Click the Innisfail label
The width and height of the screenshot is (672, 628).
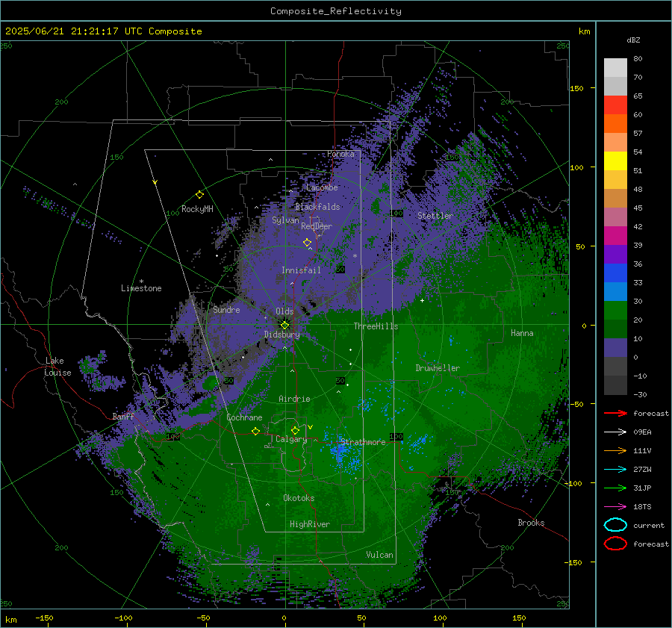pos(301,270)
